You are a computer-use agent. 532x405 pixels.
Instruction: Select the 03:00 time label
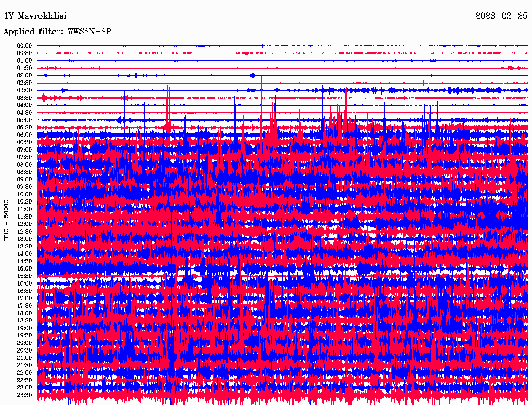click(x=24, y=90)
